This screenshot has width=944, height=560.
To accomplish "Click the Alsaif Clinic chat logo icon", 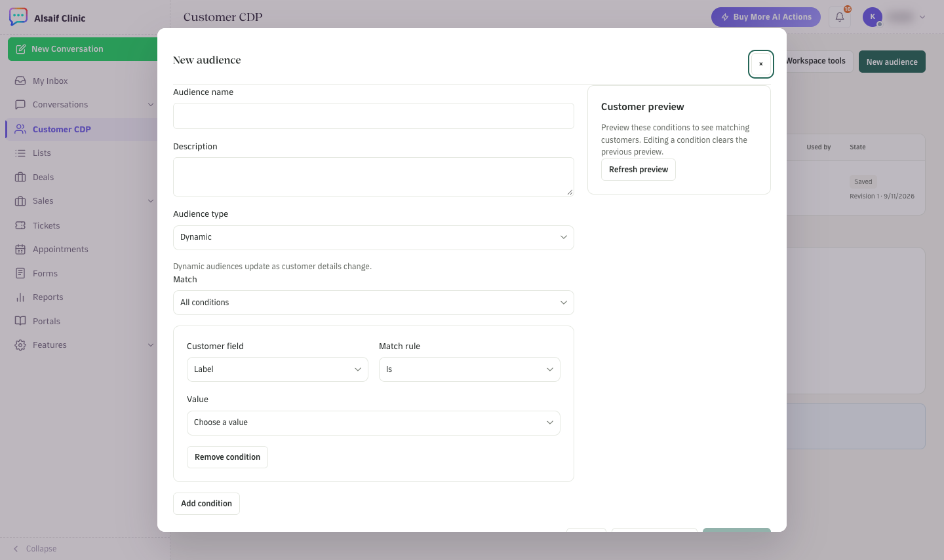I will point(18,17).
